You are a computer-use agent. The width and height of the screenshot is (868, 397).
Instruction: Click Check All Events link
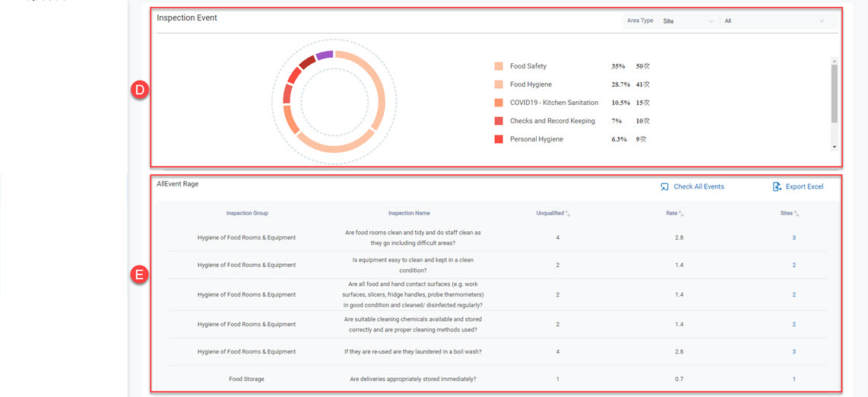(x=699, y=186)
